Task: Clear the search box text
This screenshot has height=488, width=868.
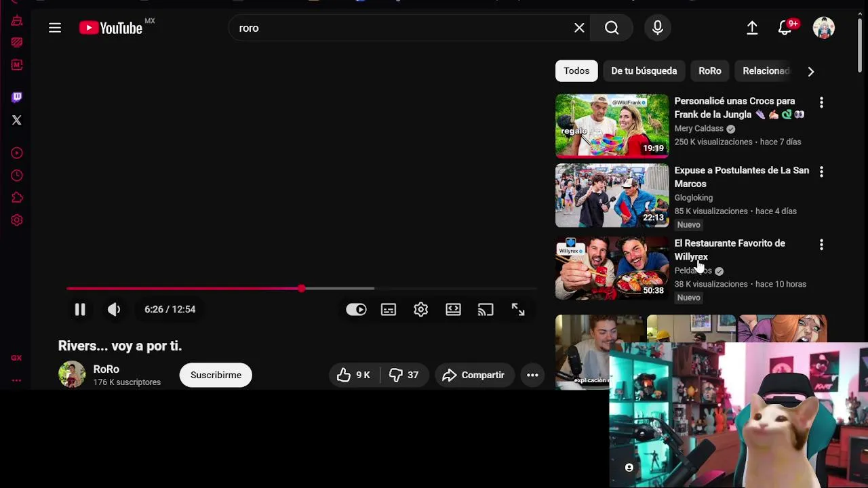Action: coord(579,28)
